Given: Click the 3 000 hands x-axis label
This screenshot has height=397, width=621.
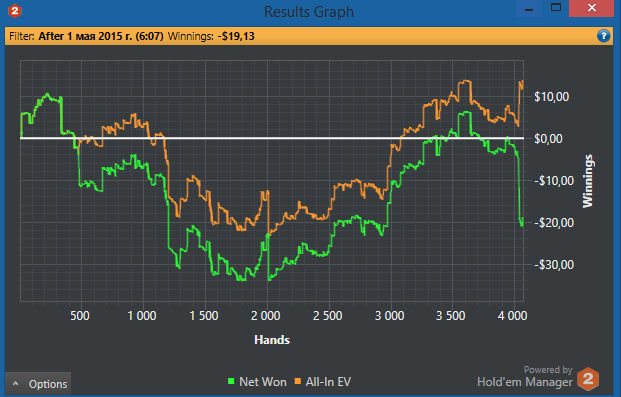Looking at the screenshot, I should click(x=390, y=316).
